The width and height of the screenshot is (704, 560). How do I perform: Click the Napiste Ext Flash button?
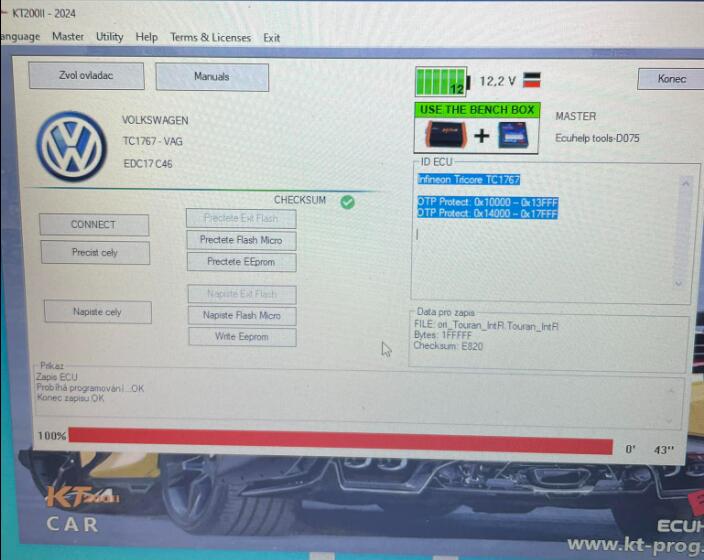click(x=242, y=294)
